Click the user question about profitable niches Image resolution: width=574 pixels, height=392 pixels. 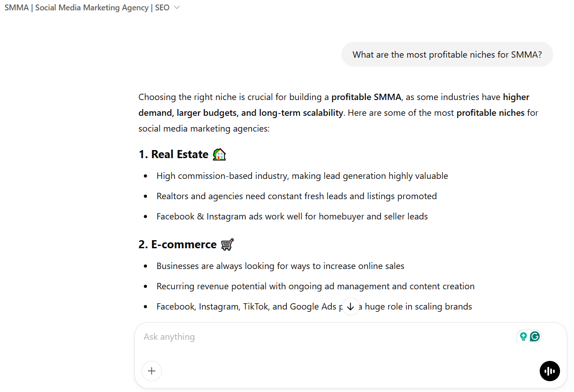(x=447, y=55)
